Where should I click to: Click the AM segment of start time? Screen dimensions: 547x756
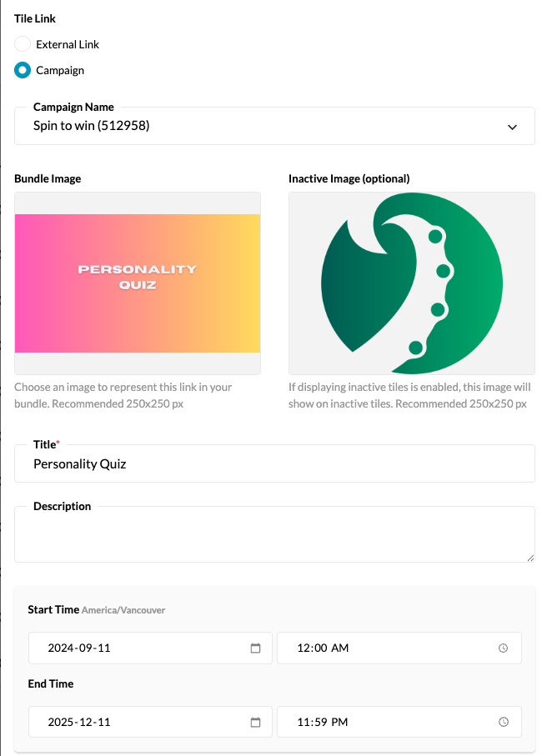point(339,648)
